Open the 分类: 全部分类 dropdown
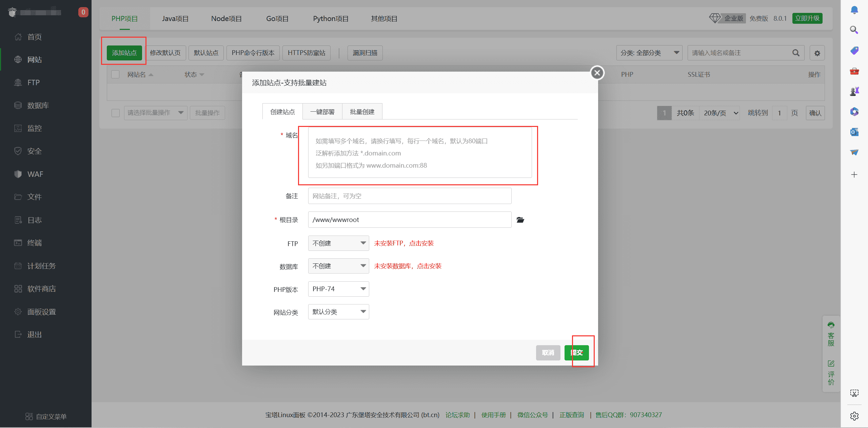868x428 pixels. point(649,53)
